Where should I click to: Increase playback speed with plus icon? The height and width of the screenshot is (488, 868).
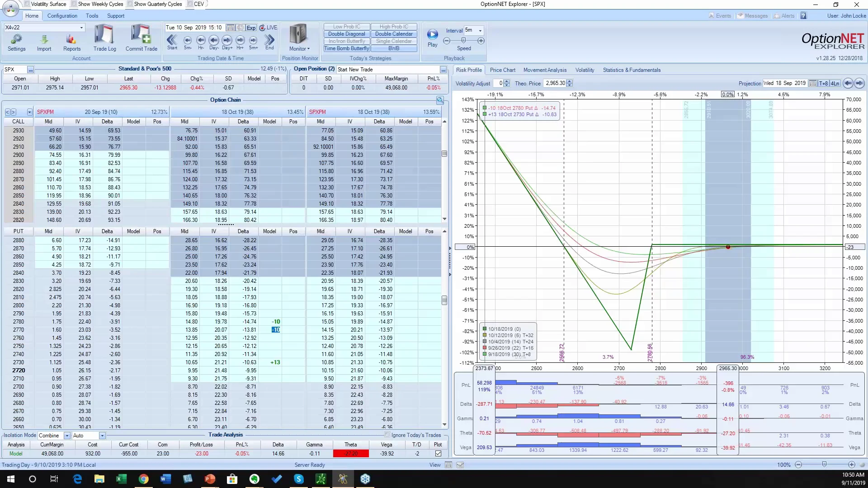point(481,41)
